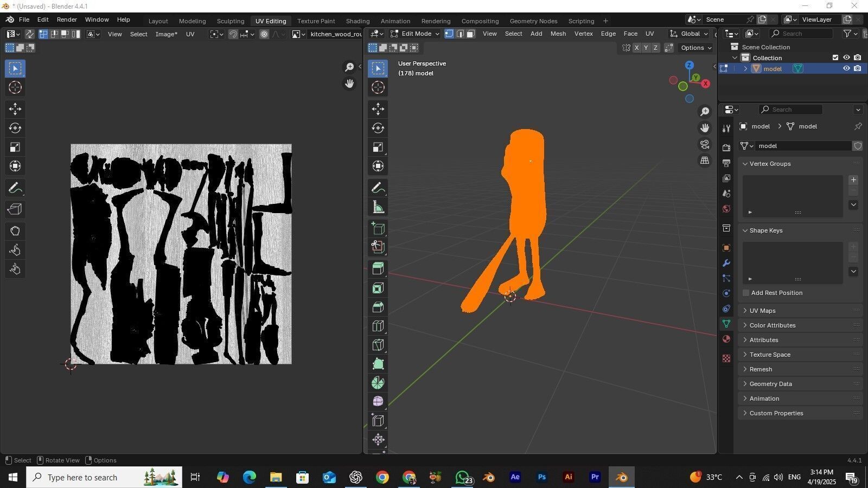
Task: Switch to Vertex select mode
Action: coord(449,34)
